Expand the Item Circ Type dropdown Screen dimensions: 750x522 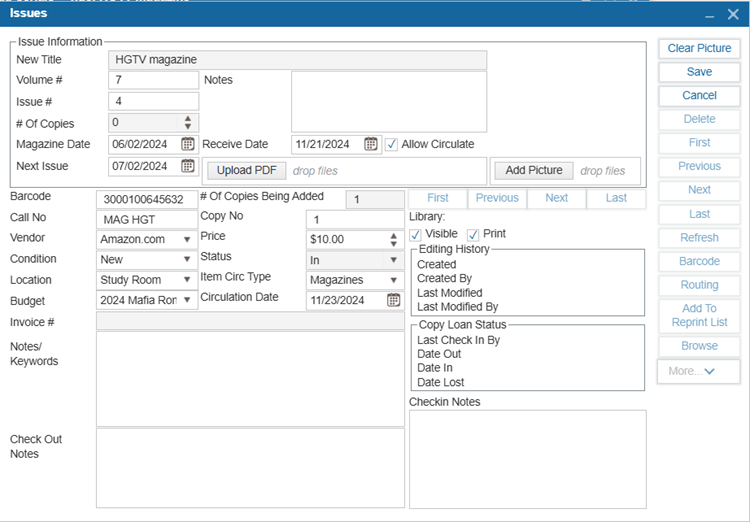pos(394,280)
